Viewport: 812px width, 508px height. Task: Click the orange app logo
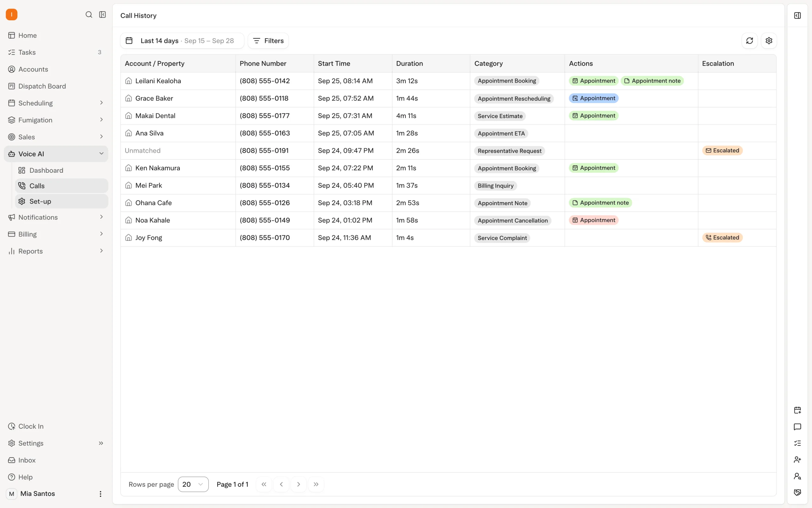[11, 15]
